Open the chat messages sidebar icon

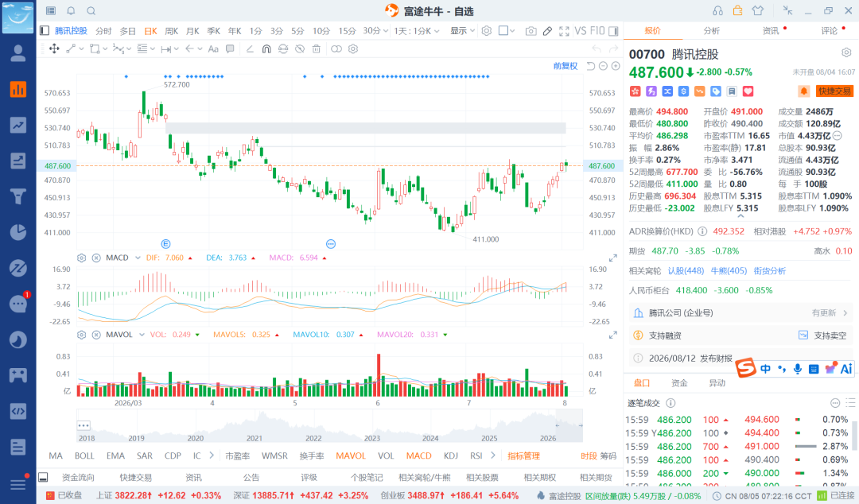click(18, 304)
